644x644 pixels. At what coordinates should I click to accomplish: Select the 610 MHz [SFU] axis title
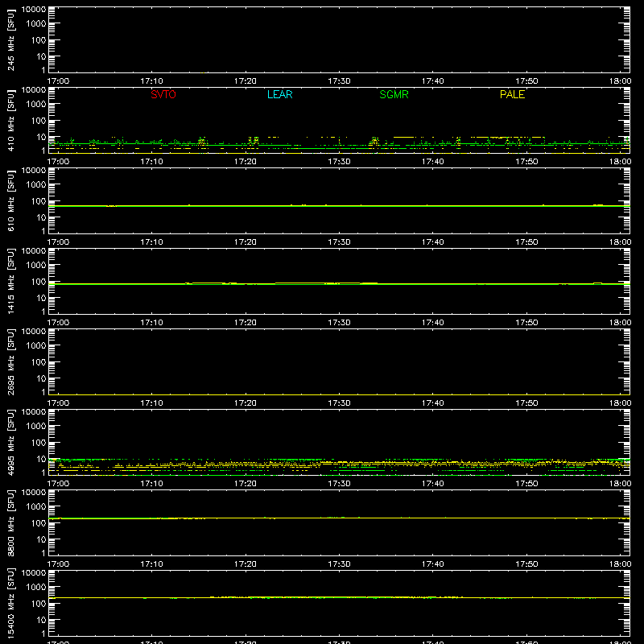pos(11,200)
